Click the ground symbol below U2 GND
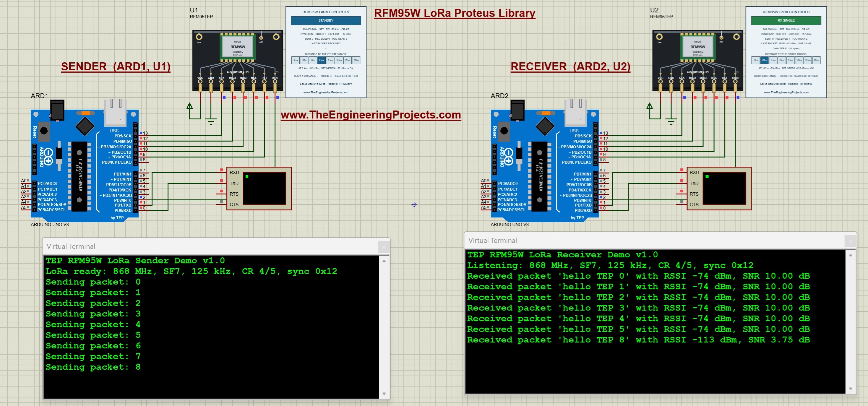Screen dimensions: 868x406 [x=671, y=122]
